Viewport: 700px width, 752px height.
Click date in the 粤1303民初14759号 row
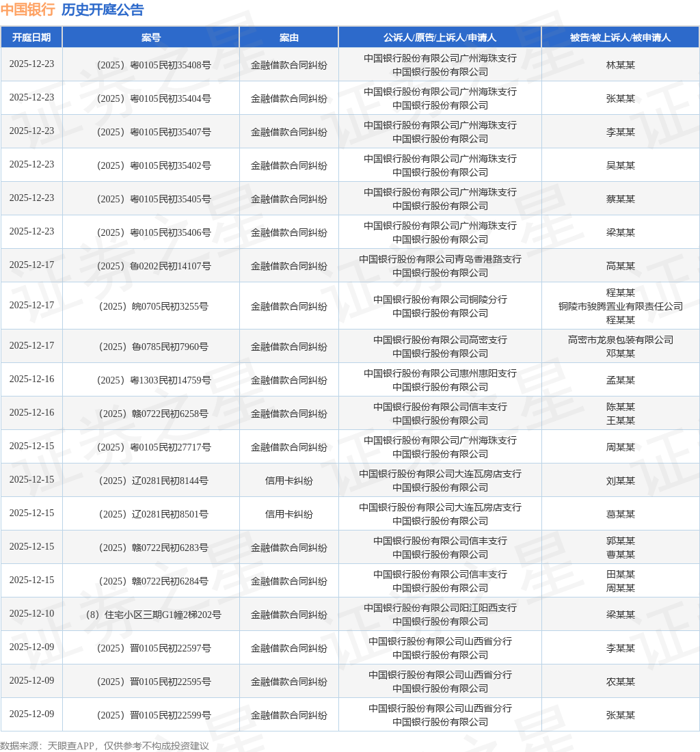point(31,379)
